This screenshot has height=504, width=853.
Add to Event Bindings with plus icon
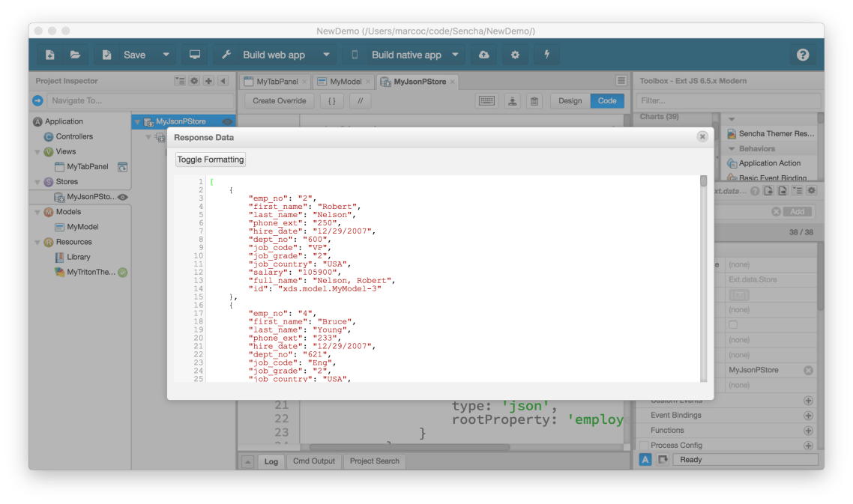[808, 416]
